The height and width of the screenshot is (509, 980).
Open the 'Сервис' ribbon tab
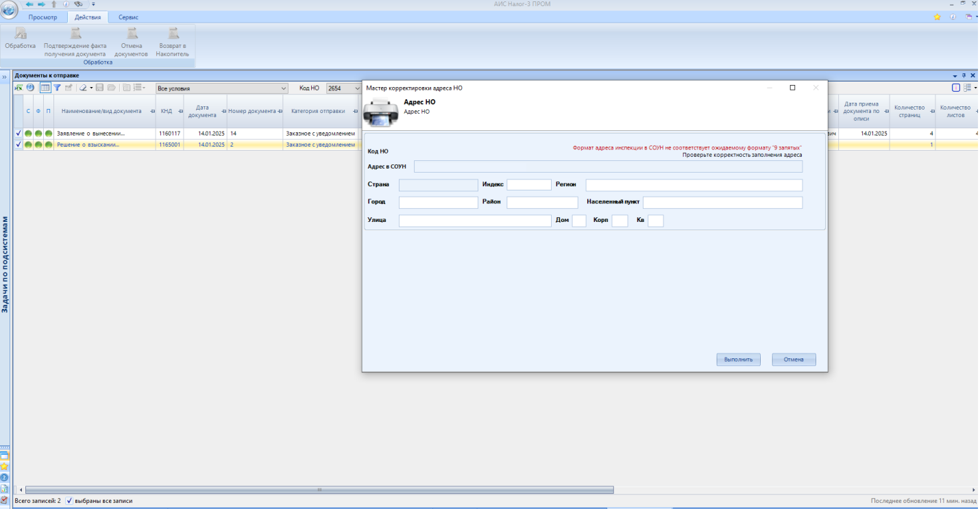(x=128, y=17)
